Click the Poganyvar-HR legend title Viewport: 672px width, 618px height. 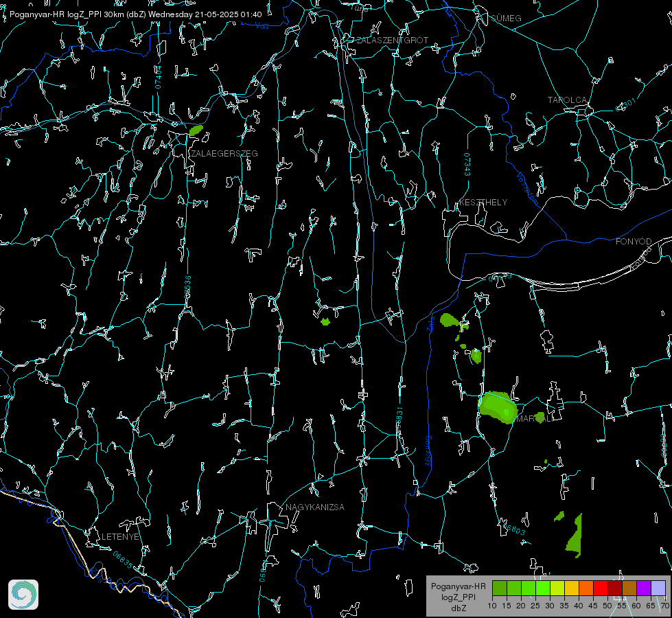click(x=458, y=586)
